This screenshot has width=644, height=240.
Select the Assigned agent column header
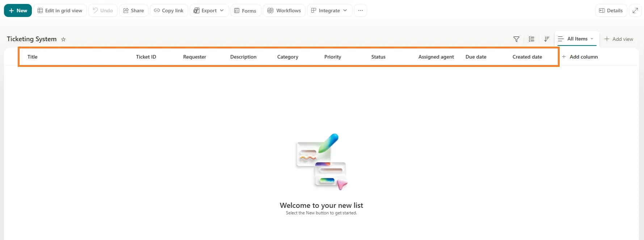coord(436,57)
